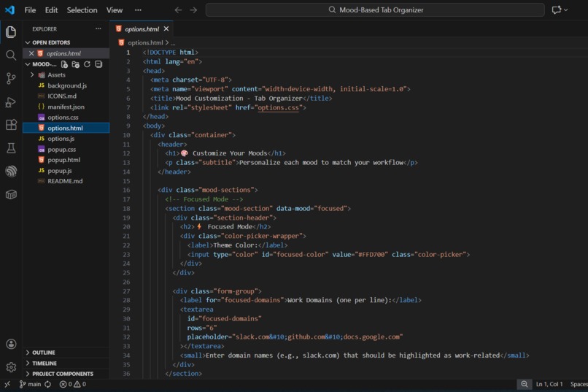Click the Spaces indentation status item
588x392 pixels.
pos(579,384)
